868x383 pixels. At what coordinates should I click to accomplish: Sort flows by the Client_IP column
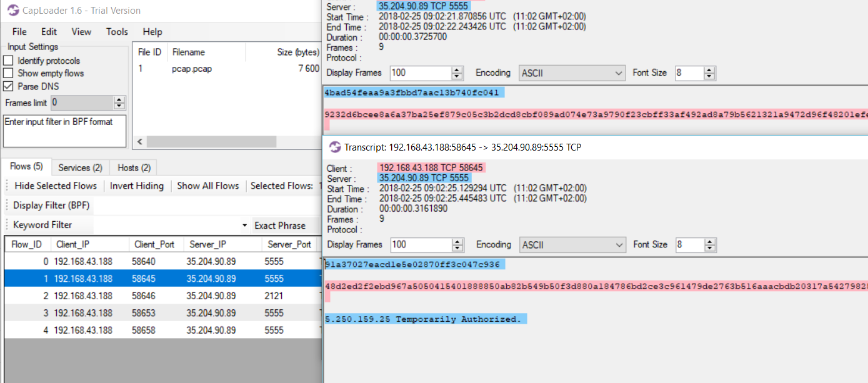[90, 244]
